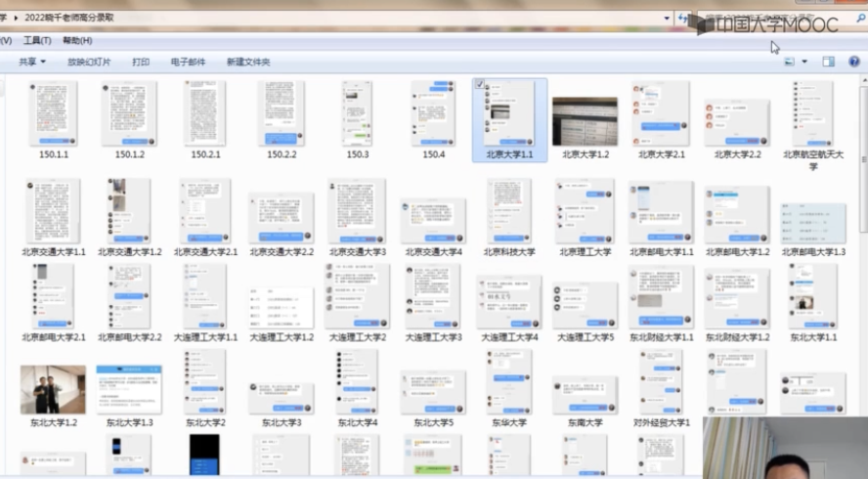Select the 北京航空航天大学 image file
This screenshot has width=868, height=479.
click(x=812, y=113)
